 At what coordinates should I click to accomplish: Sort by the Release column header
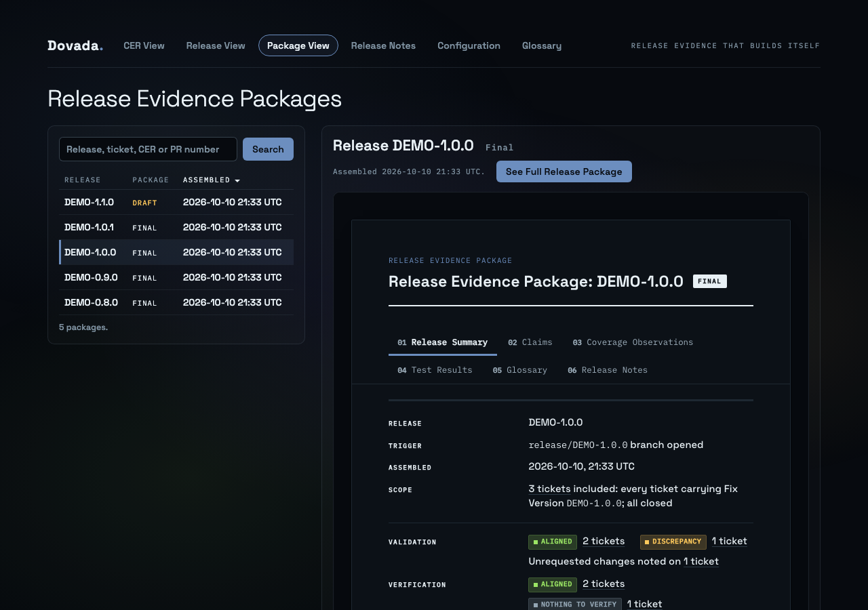[83, 180]
